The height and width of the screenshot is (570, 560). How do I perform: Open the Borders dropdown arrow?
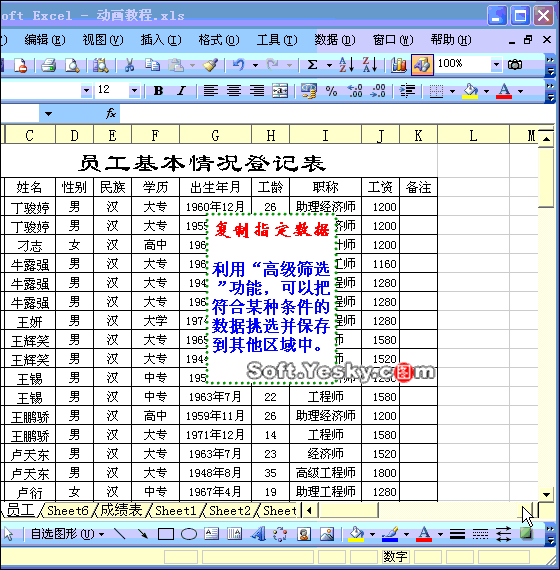pyautogui.click(x=452, y=91)
